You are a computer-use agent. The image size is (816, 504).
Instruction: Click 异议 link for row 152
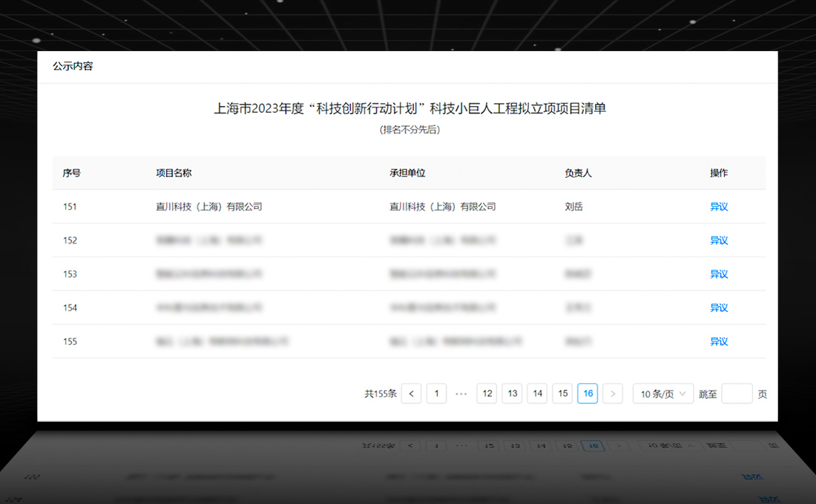click(x=719, y=240)
